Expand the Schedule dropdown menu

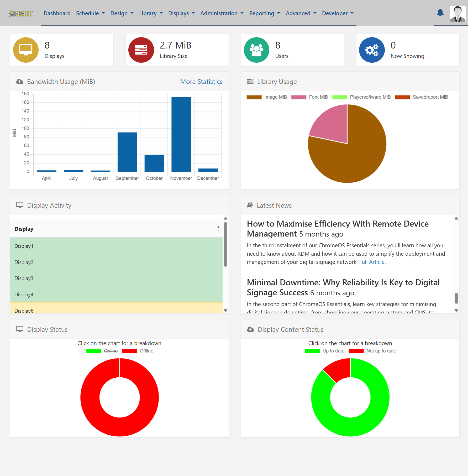[x=90, y=13]
